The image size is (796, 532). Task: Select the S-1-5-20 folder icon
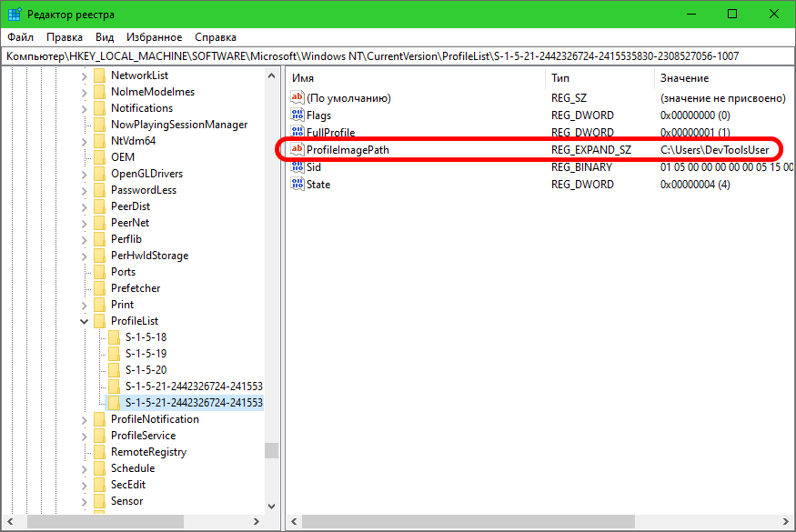pyautogui.click(x=115, y=370)
